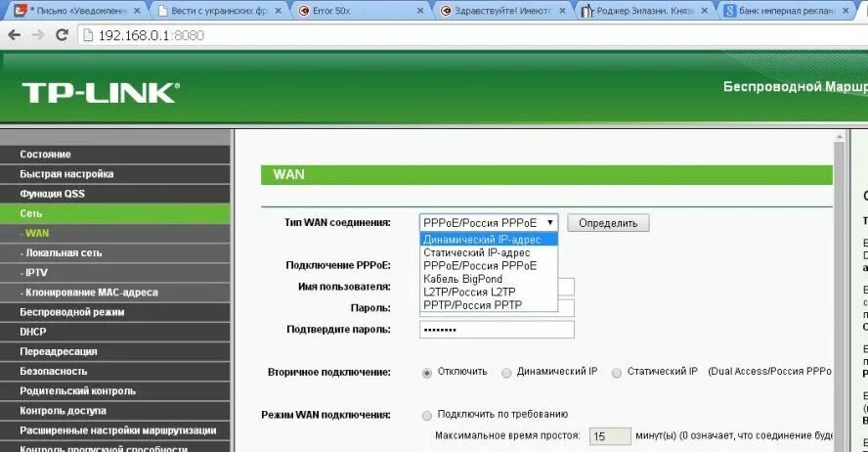Click the Определить button
The width and height of the screenshot is (868, 452).
click(608, 223)
